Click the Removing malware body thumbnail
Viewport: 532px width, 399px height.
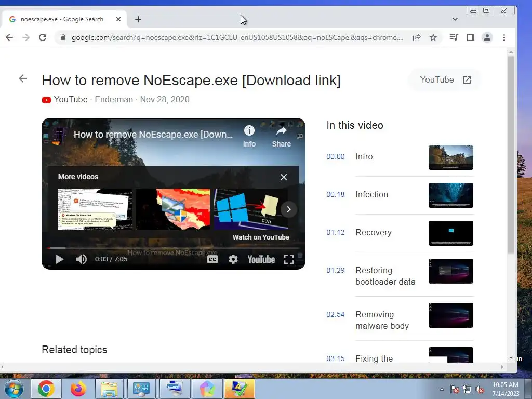click(450, 315)
